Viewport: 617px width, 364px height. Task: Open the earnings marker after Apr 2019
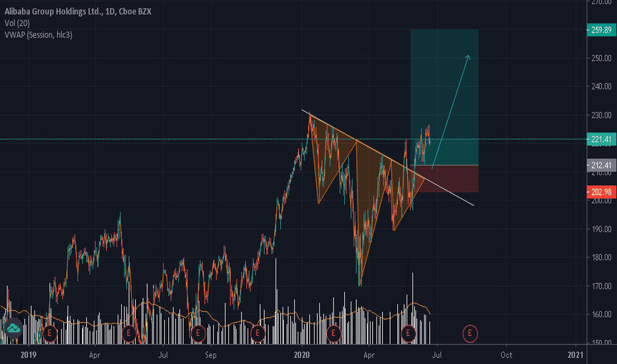point(128,334)
